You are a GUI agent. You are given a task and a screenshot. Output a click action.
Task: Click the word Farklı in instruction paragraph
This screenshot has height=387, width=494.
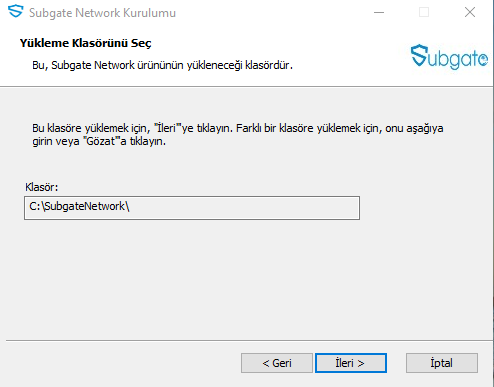(249, 128)
